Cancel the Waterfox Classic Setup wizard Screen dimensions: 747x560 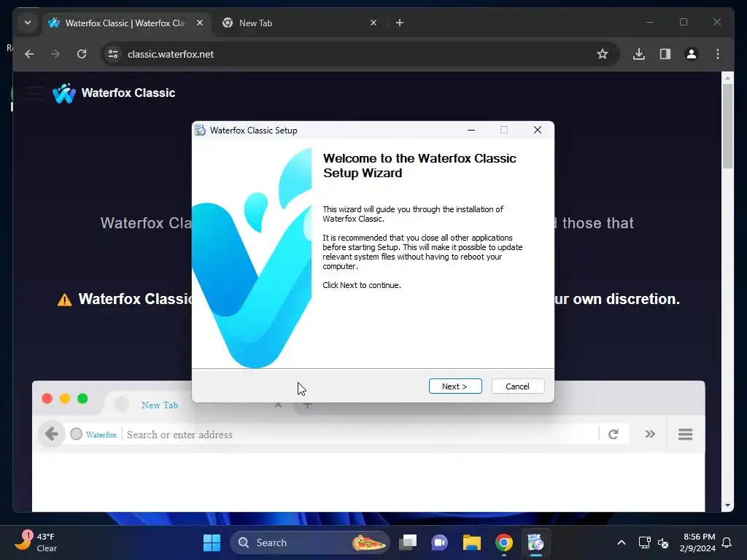[517, 386]
